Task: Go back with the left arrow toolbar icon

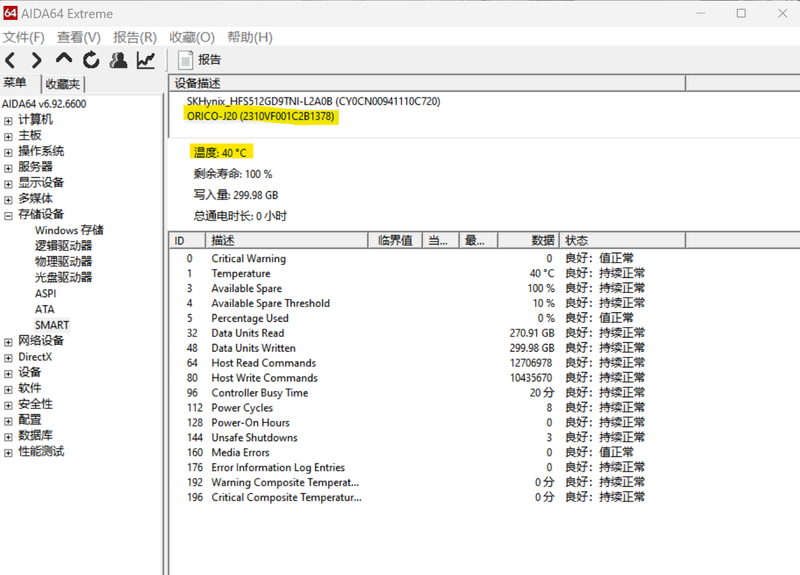Action: pos(10,60)
